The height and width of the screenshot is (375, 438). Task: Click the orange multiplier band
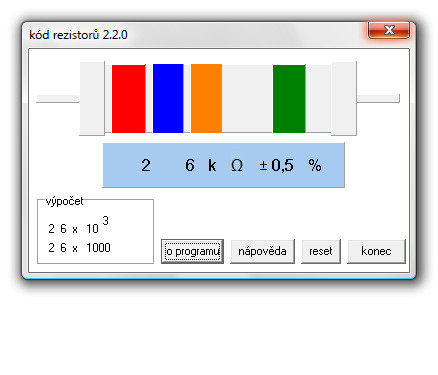pos(206,98)
